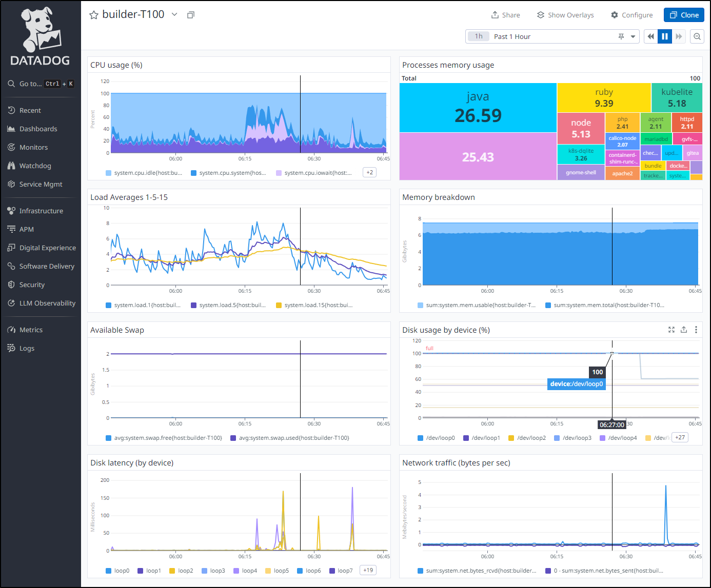The height and width of the screenshot is (588, 711).
Task: Open Monitors in the sidebar
Action: pos(33,147)
